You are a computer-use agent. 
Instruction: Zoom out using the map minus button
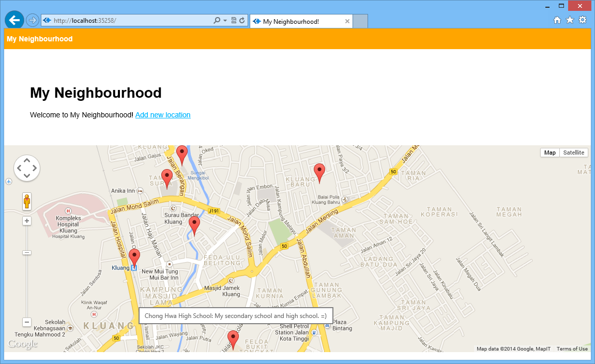click(x=27, y=322)
